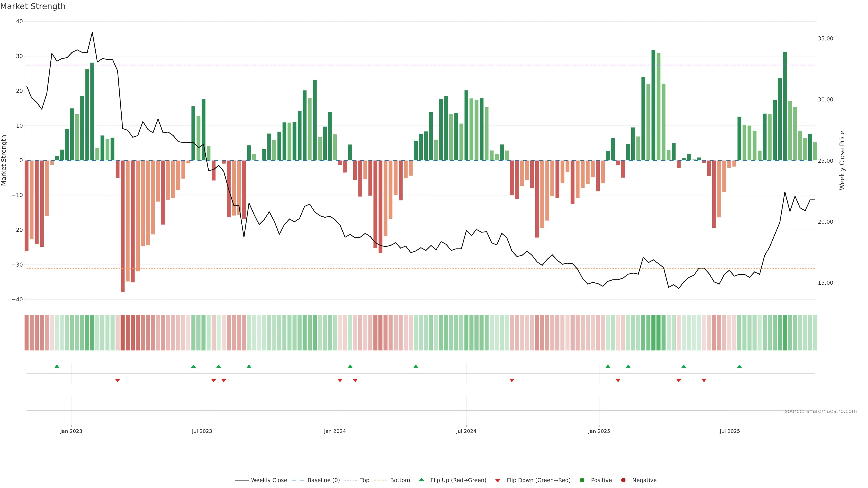Click the Weekly Close Price axis title

pos(842,160)
